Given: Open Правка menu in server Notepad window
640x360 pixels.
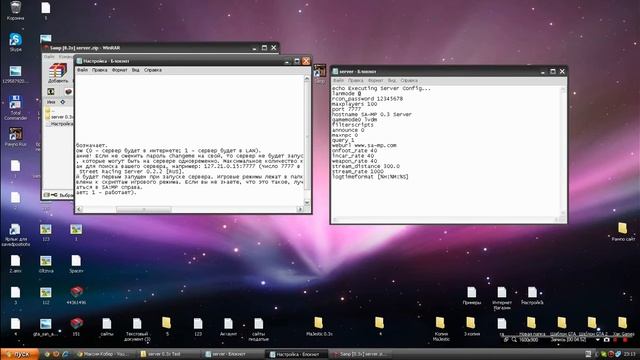Looking at the screenshot, I should tap(356, 81).
